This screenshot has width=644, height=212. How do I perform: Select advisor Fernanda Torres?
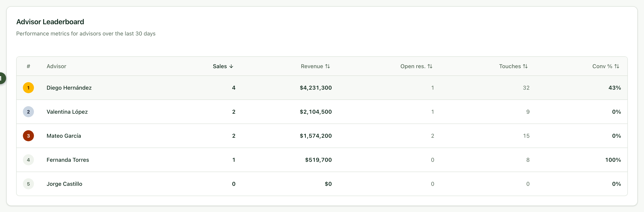[x=68, y=160]
